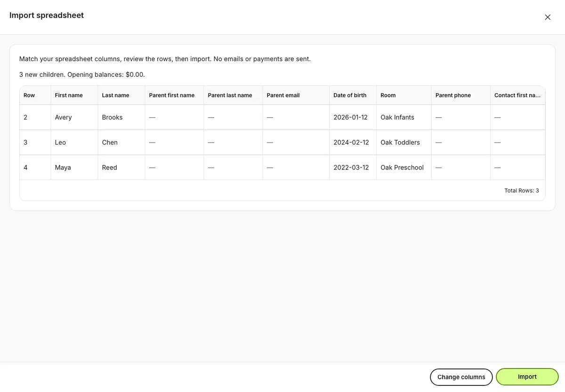
Task: Click the green Import button
Action: [x=527, y=377]
